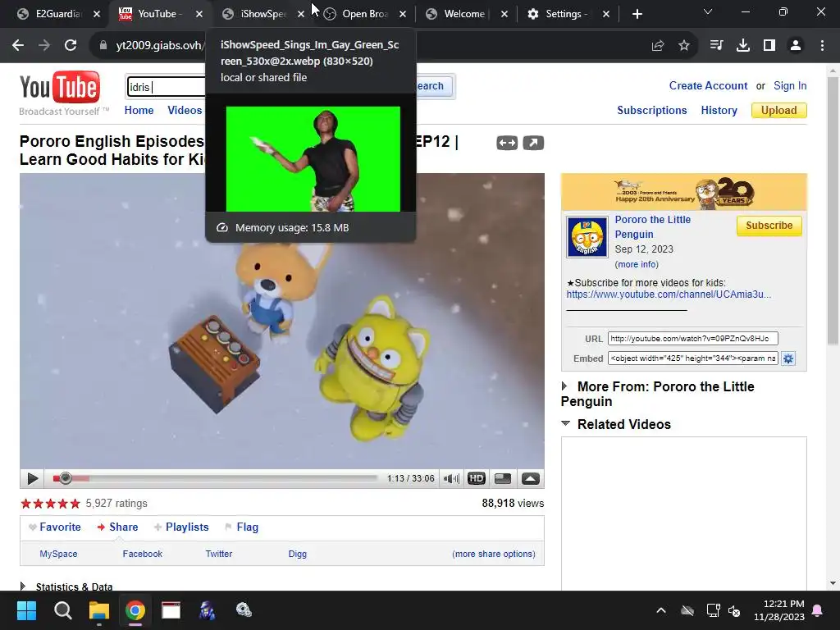The height and width of the screenshot is (630, 840).
Task: Share video to Digg
Action: click(297, 554)
